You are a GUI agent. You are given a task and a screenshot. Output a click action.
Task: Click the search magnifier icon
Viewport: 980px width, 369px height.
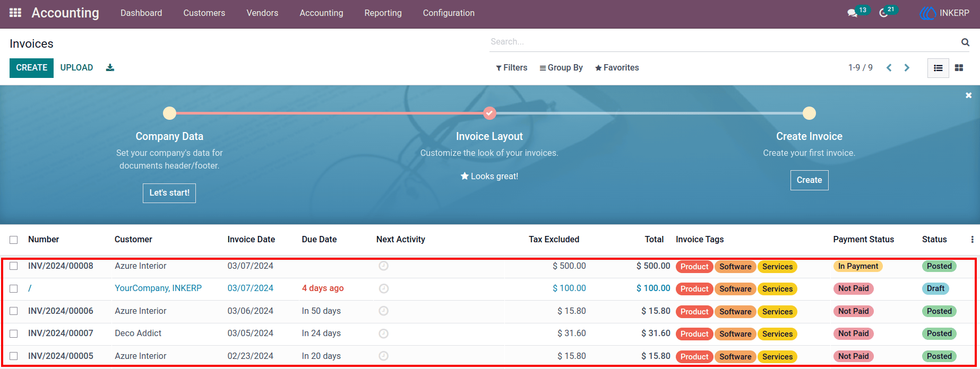(965, 42)
